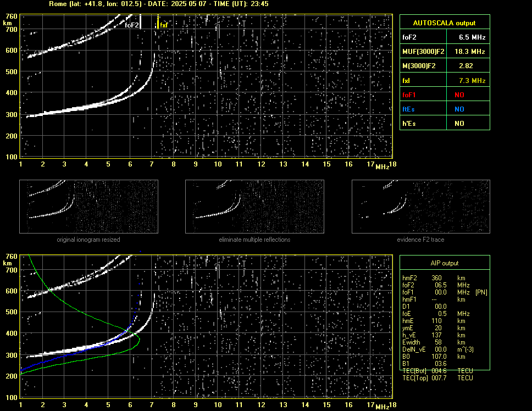Select the AUTOSCALA output title
This screenshot has width=532, height=411.
(x=444, y=23)
